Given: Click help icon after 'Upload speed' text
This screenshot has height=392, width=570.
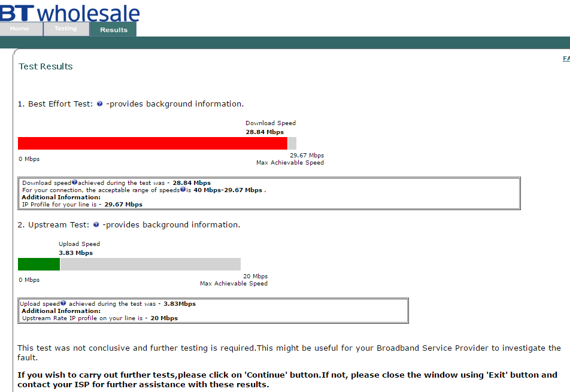Looking at the screenshot, I should click(x=63, y=303).
